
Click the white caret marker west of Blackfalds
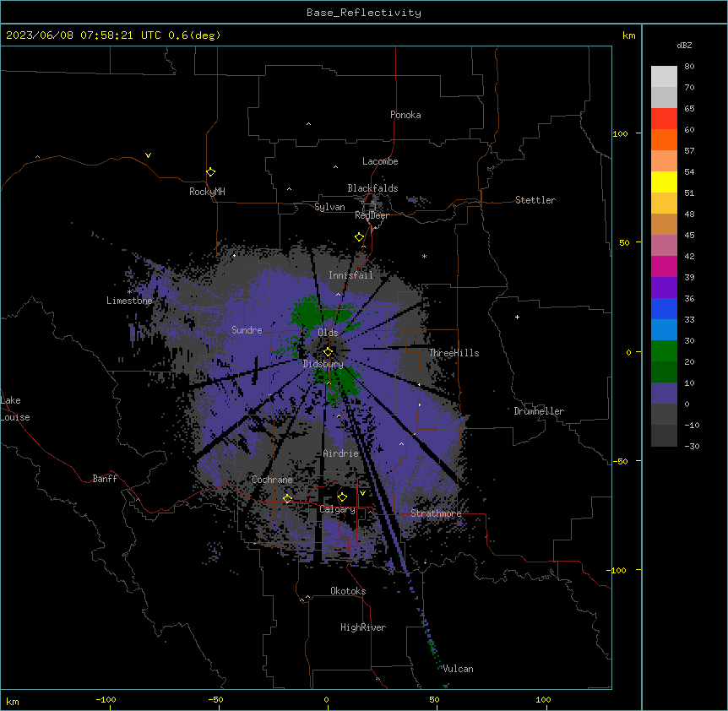(x=289, y=188)
